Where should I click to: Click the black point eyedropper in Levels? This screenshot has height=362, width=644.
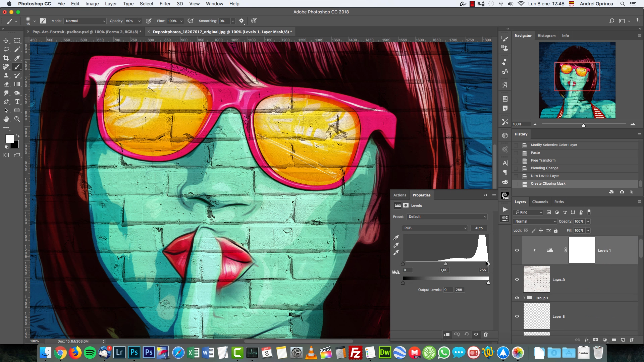tap(396, 238)
